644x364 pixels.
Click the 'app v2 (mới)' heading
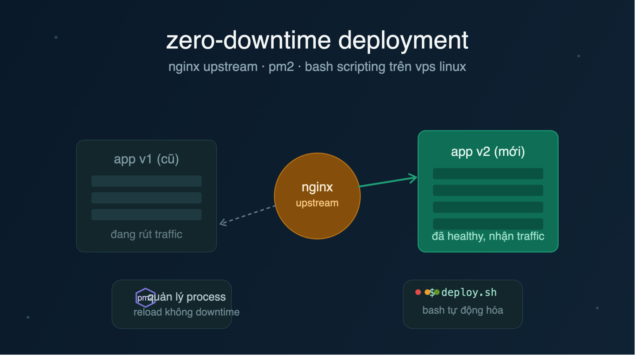click(488, 152)
